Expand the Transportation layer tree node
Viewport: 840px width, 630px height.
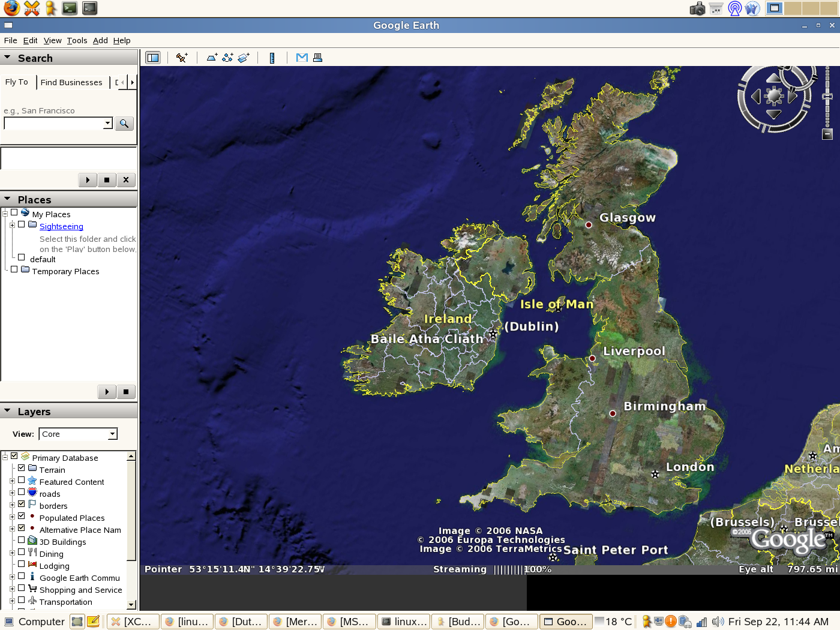pyautogui.click(x=12, y=601)
